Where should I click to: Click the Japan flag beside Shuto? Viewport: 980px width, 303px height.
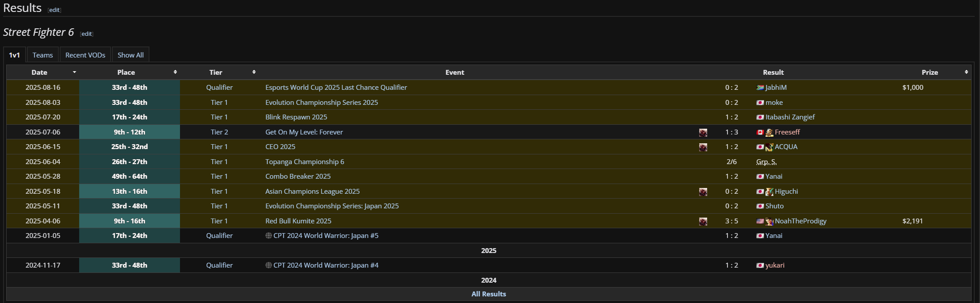coord(760,206)
